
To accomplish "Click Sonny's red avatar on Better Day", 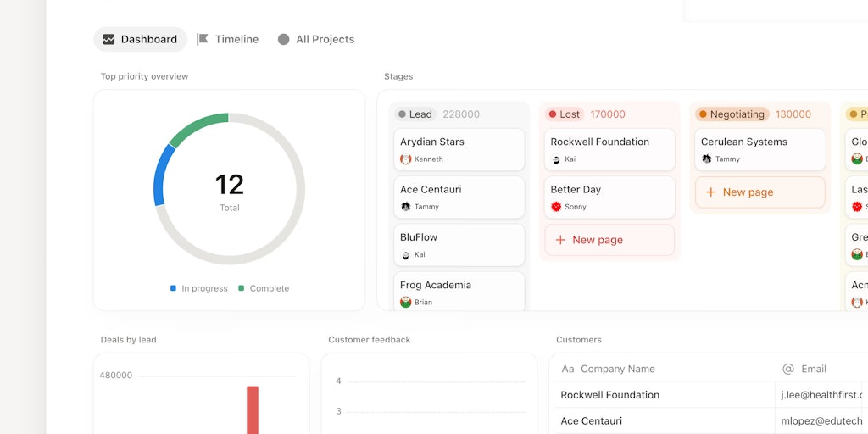I will (556, 207).
